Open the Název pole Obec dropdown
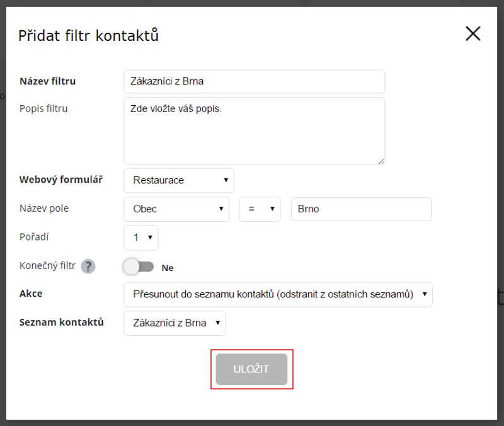The width and height of the screenshot is (504, 426). (x=176, y=209)
